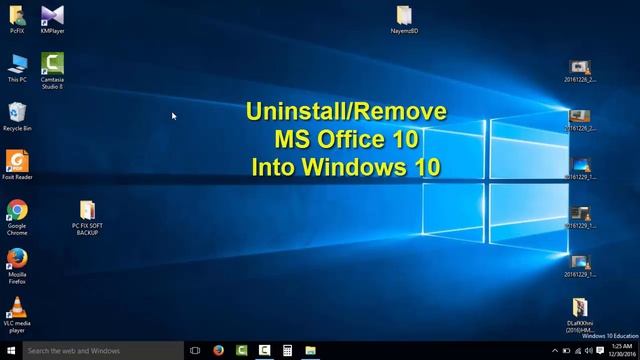This screenshot has height=360, width=640.
Task: Select the PC FIX SOFT BACKUP folder
Action: click(87, 218)
